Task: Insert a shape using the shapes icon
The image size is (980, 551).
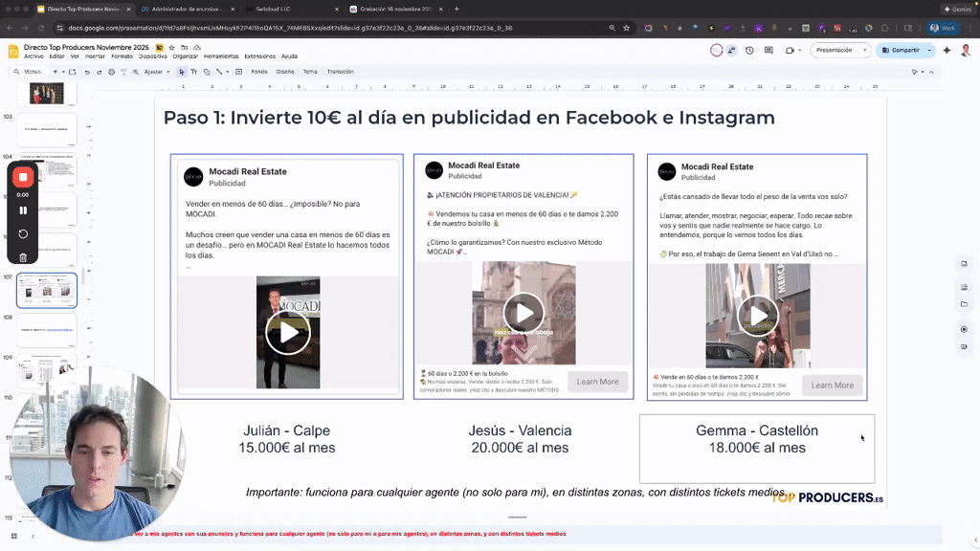Action: 207,71
